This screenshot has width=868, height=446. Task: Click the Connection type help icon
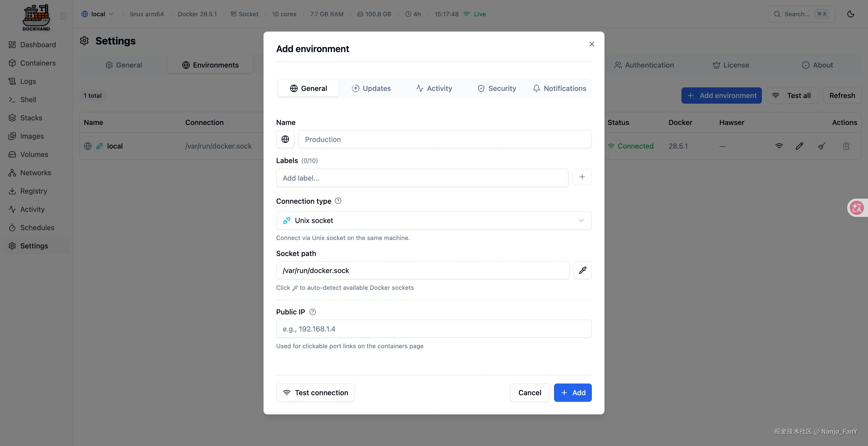(x=338, y=201)
